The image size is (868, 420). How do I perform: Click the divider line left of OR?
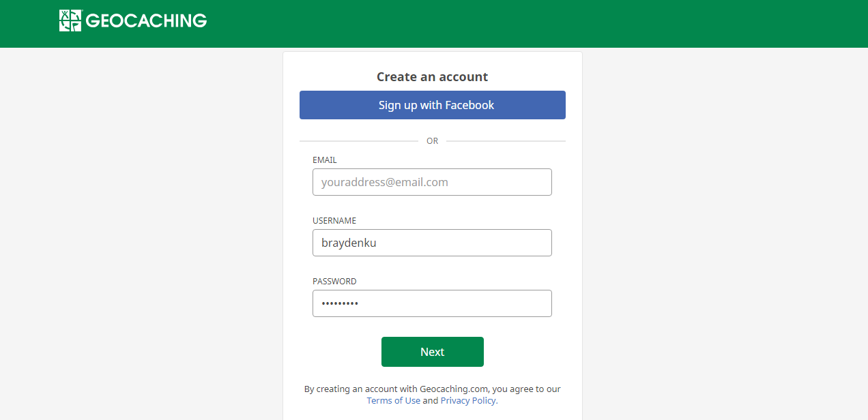(x=358, y=141)
